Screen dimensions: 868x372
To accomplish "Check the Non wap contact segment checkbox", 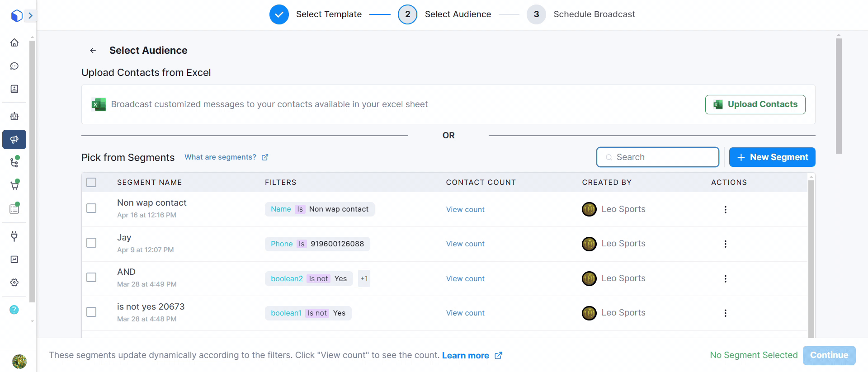I will pyautogui.click(x=91, y=208).
